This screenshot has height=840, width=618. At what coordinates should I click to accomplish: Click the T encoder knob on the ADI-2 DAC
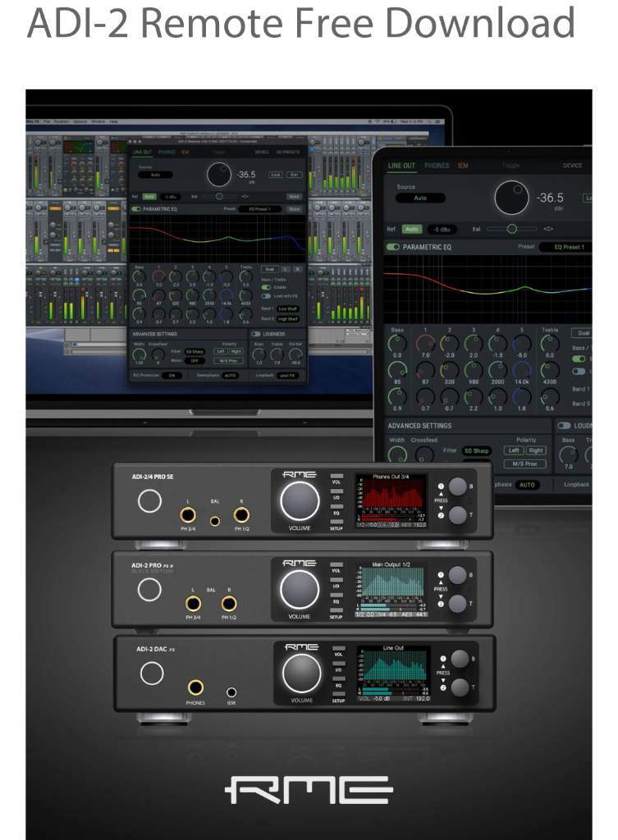pyautogui.click(x=460, y=688)
